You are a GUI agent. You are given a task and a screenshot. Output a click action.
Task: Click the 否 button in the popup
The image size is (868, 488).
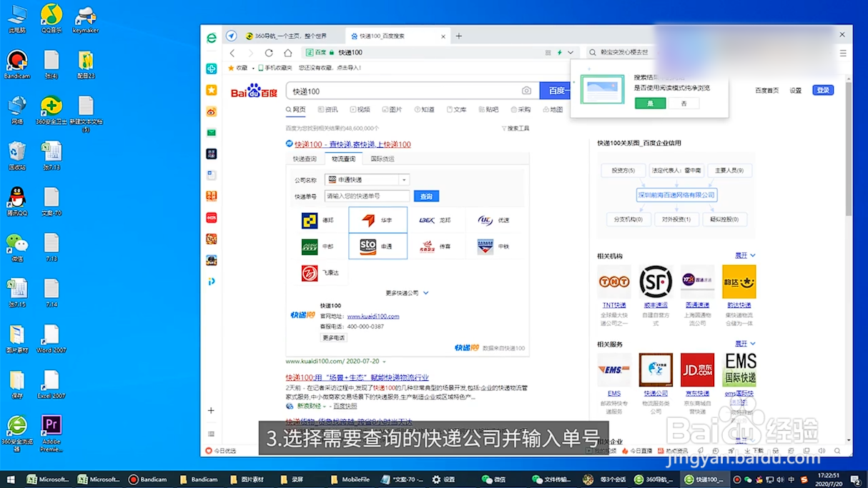684,104
